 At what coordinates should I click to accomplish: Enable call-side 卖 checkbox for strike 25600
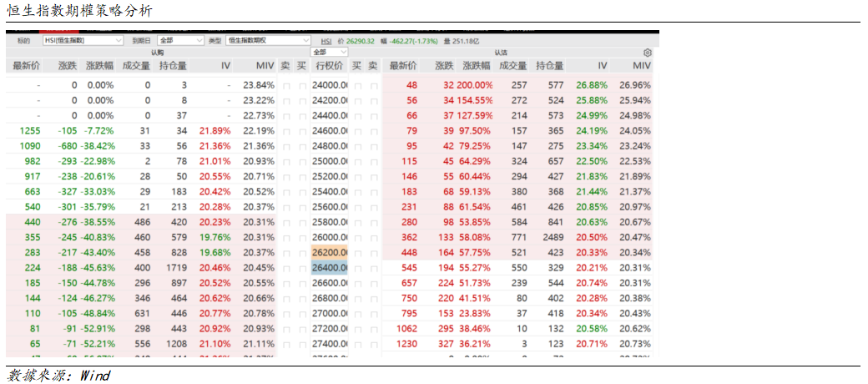click(x=286, y=207)
